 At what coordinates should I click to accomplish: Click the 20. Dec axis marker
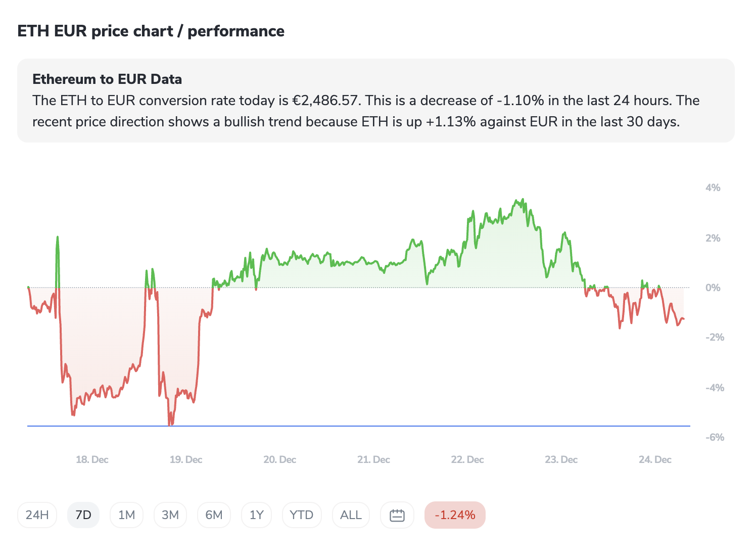click(x=279, y=459)
